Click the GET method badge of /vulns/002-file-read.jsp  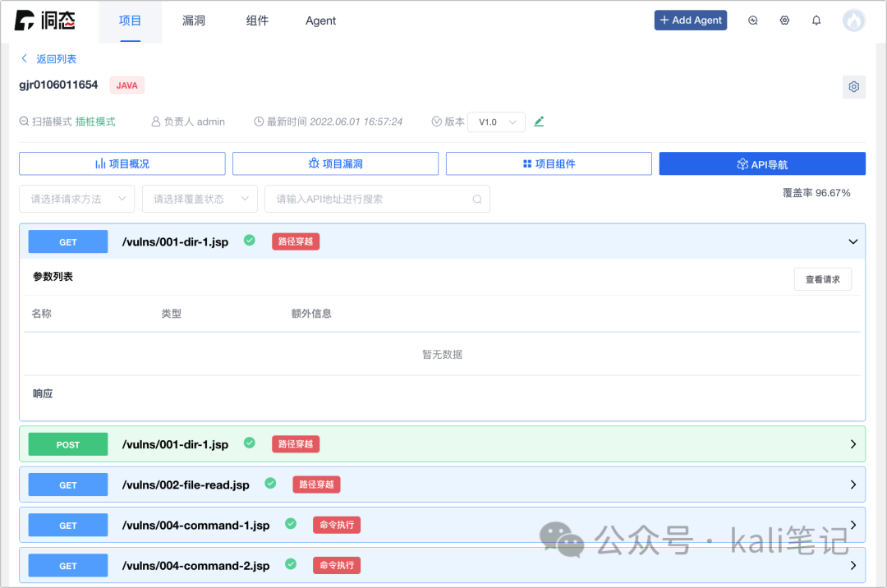[68, 485]
